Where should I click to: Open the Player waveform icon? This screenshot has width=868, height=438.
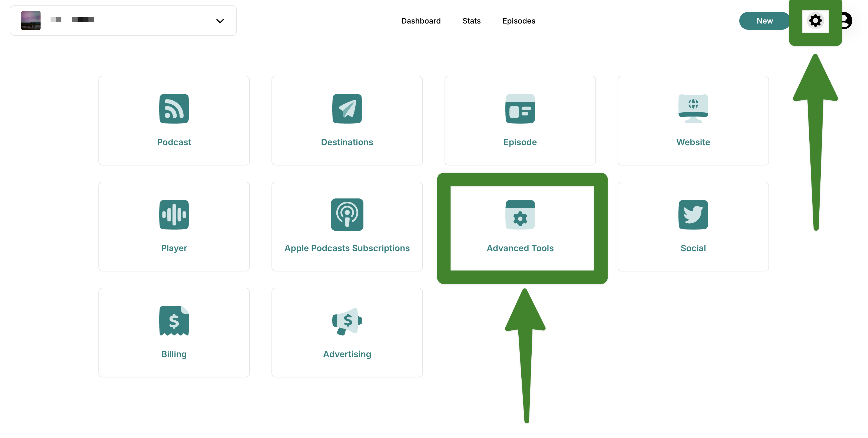click(174, 215)
